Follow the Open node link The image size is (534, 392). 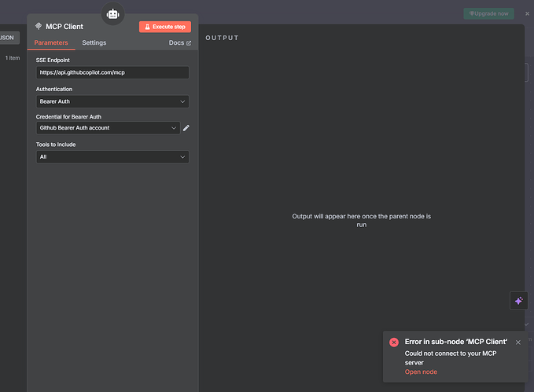pos(421,372)
